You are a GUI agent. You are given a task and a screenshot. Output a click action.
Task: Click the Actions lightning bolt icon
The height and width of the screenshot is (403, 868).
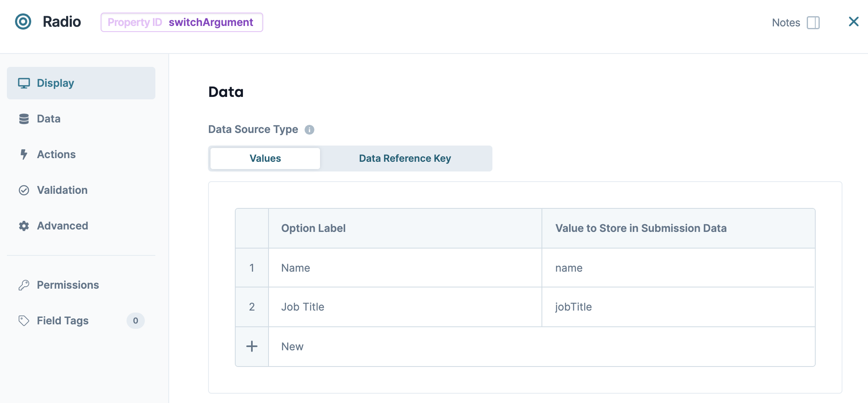tap(24, 154)
